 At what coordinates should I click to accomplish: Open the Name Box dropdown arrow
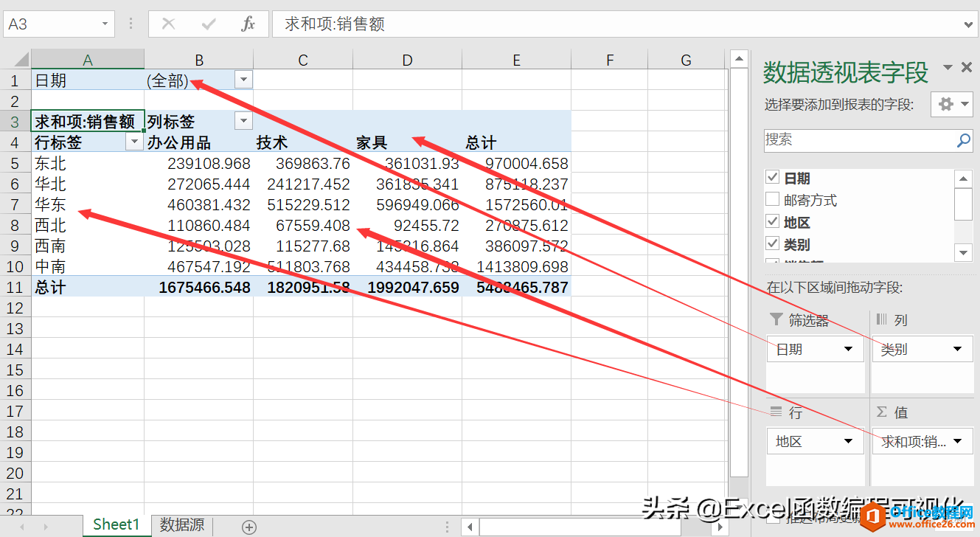click(x=105, y=24)
